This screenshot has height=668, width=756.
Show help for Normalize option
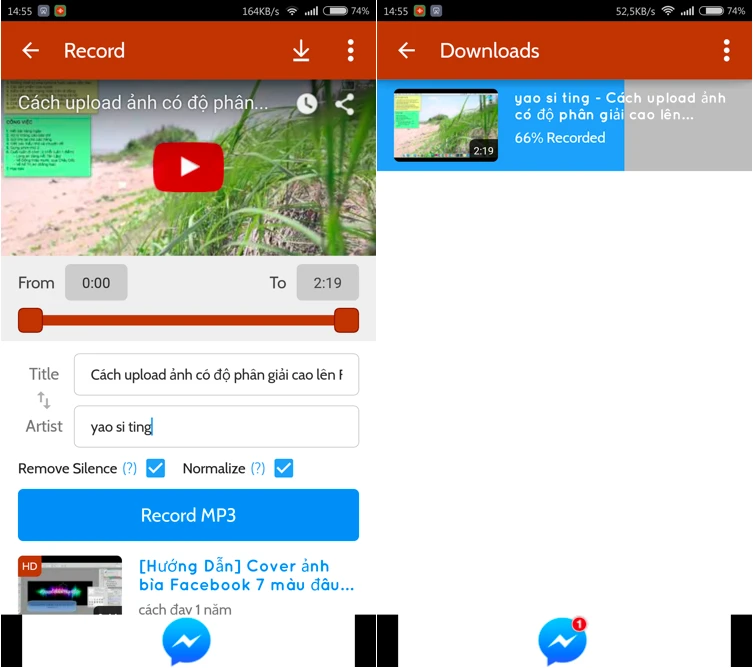pos(257,468)
